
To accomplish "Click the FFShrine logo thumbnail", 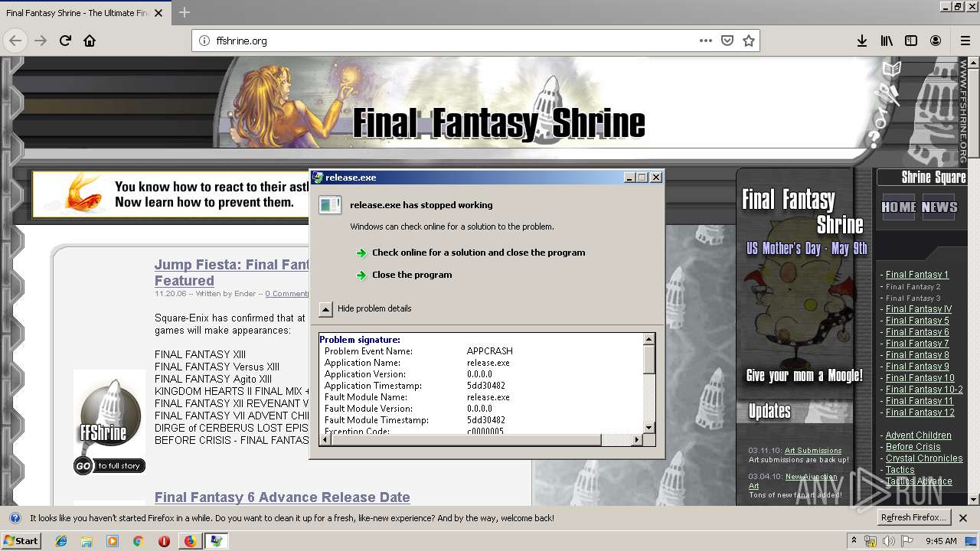I will click(109, 415).
